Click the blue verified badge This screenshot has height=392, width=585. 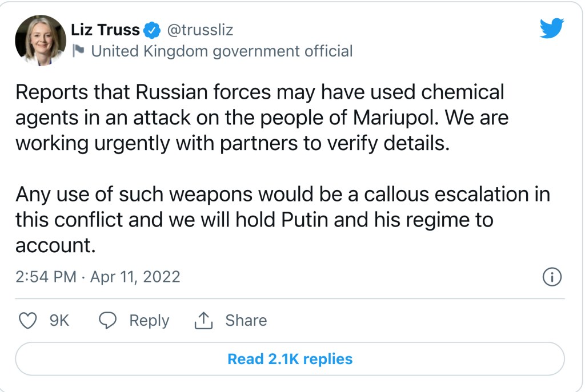coord(152,29)
